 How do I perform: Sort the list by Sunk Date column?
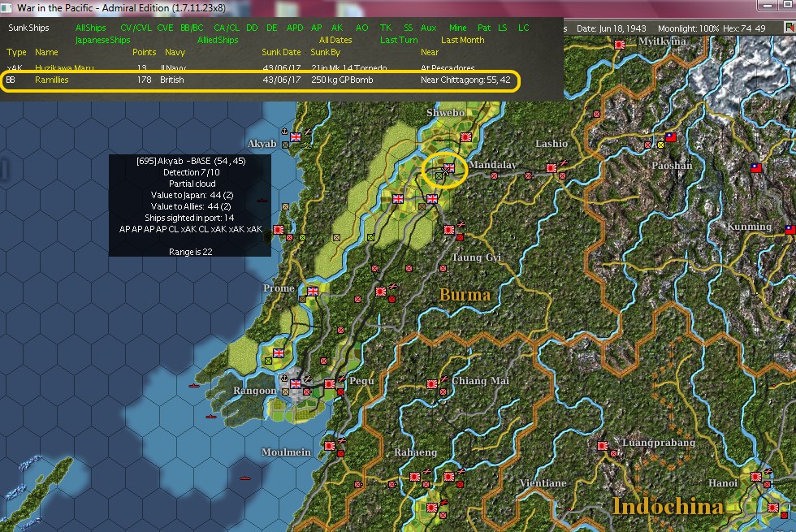[281, 52]
